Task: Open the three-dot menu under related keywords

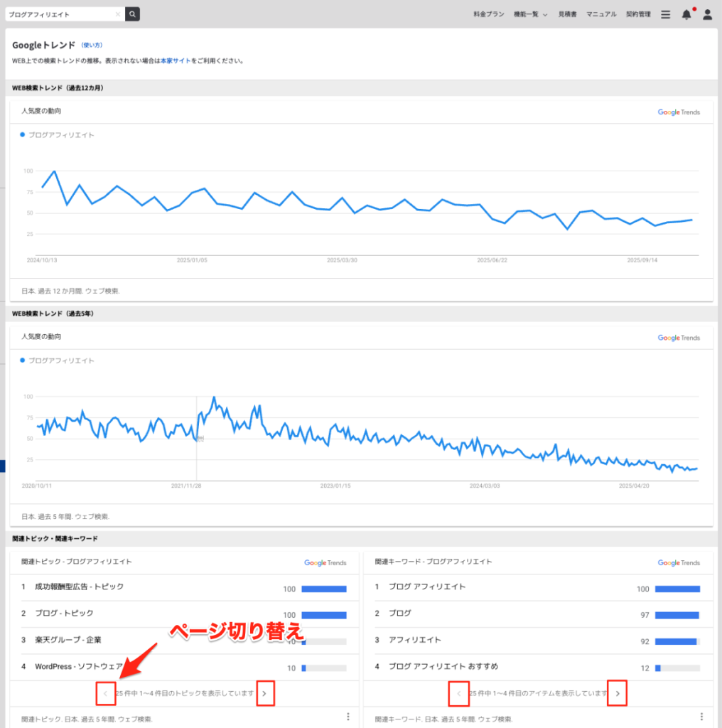Action: click(x=701, y=717)
